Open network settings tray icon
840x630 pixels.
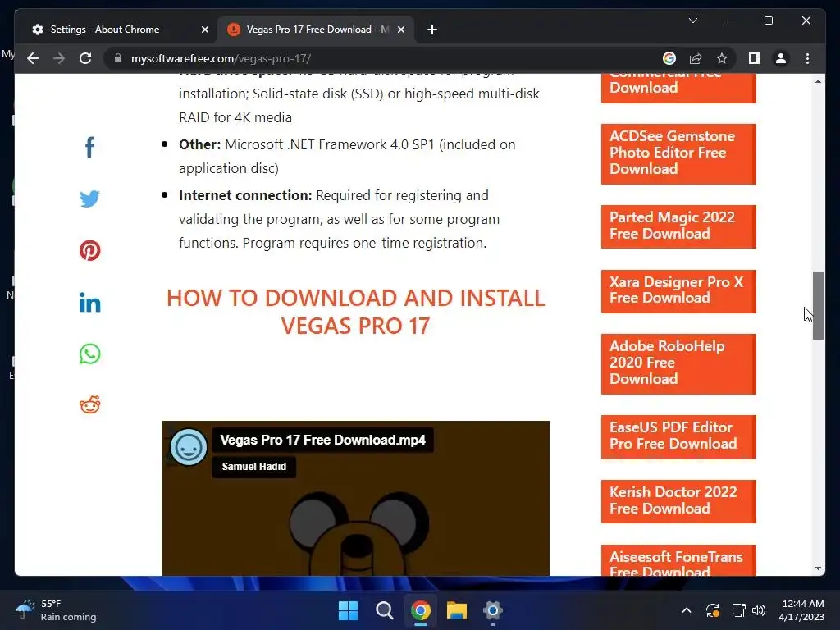tap(738, 610)
